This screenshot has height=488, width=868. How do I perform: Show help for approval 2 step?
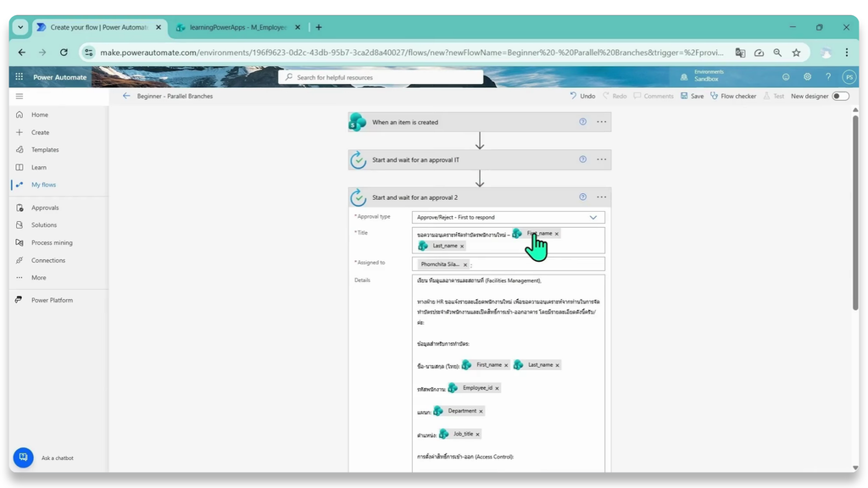pyautogui.click(x=583, y=197)
